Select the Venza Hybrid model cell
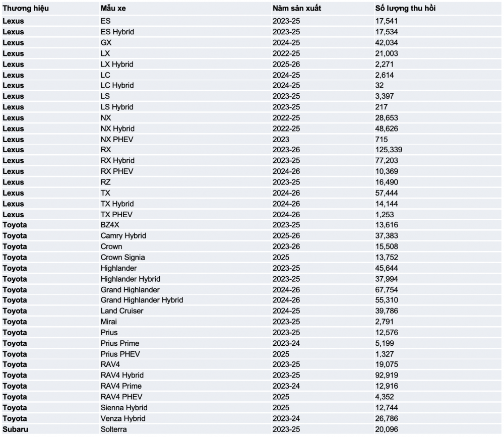This screenshot has width=504, height=437. (123, 418)
